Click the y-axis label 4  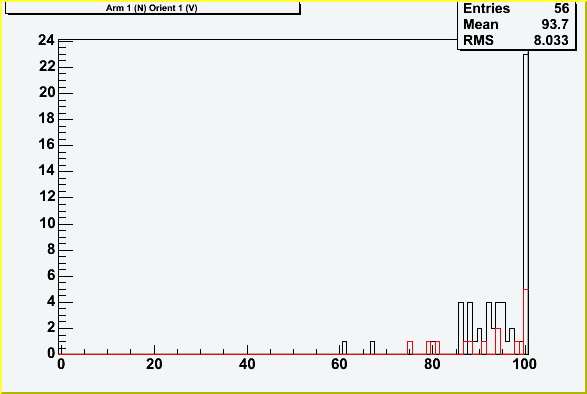[51, 301]
